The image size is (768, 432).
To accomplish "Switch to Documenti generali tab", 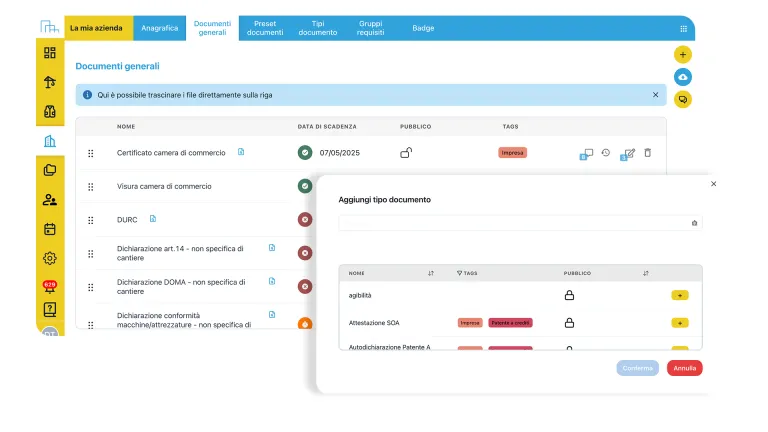I will pyautogui.click(x=213, y=28).
